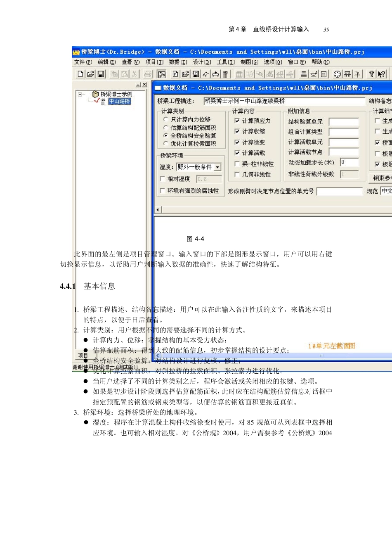Click the toolbar icon showing 123 digits

pyautogui.click(x=225, y=74)
